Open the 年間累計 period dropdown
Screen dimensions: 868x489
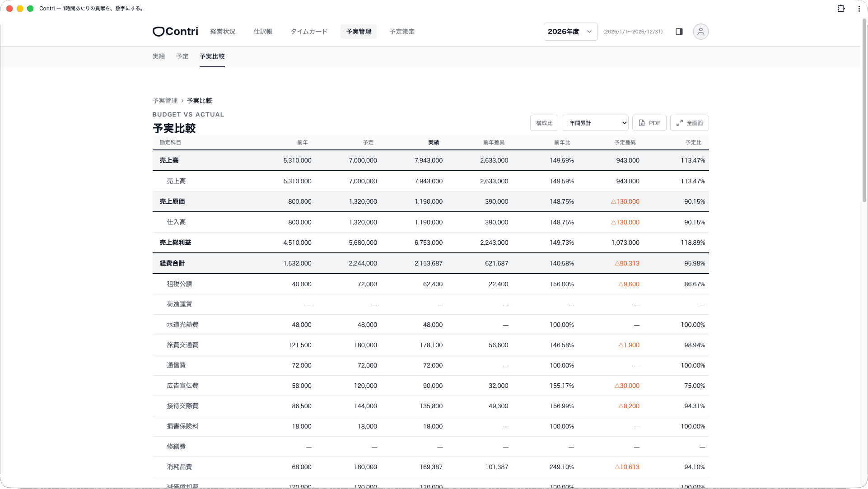tap(595, 123)
